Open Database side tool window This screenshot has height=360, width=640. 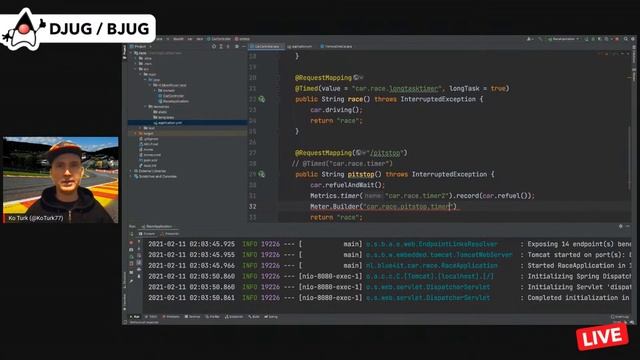[634, 53]
